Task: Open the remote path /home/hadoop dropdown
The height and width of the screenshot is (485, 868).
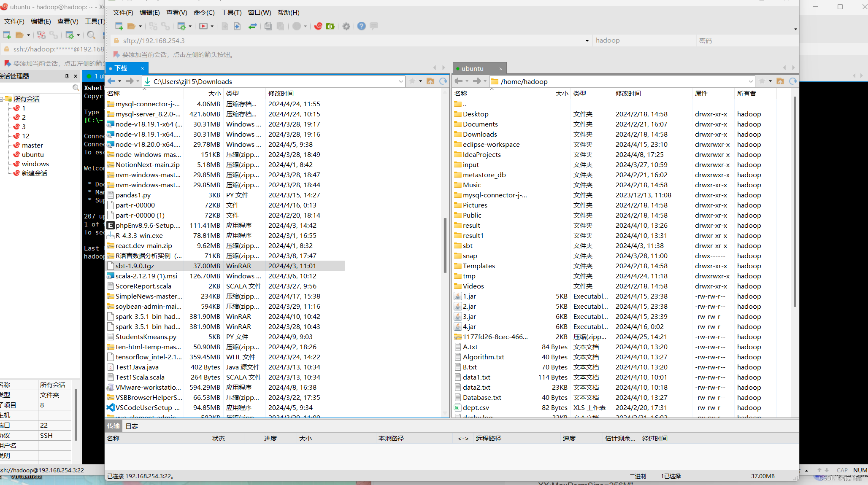Action: 750,81
